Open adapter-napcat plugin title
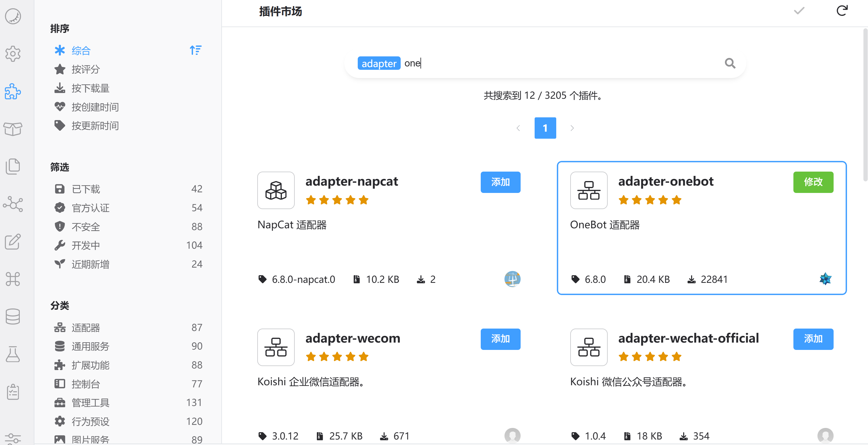868x445 pixels. tap(351, 182)
